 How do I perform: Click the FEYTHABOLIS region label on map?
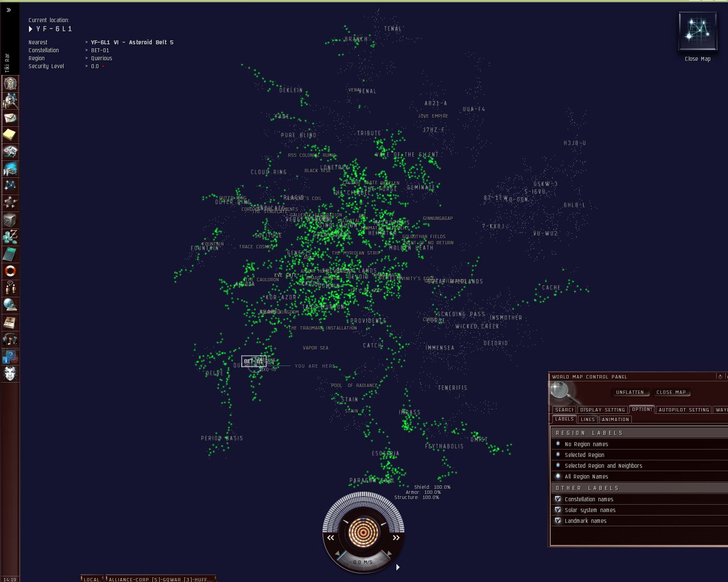[444, 446]
